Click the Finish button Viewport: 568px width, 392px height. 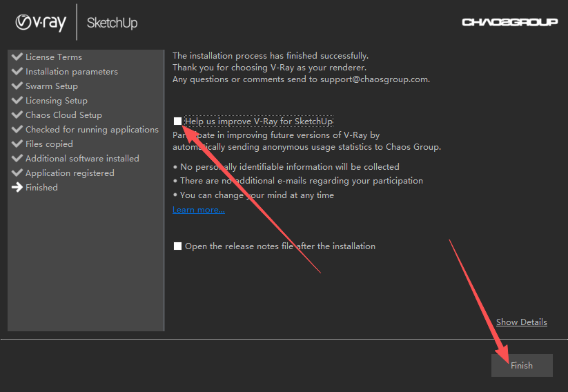pos(522,365)
